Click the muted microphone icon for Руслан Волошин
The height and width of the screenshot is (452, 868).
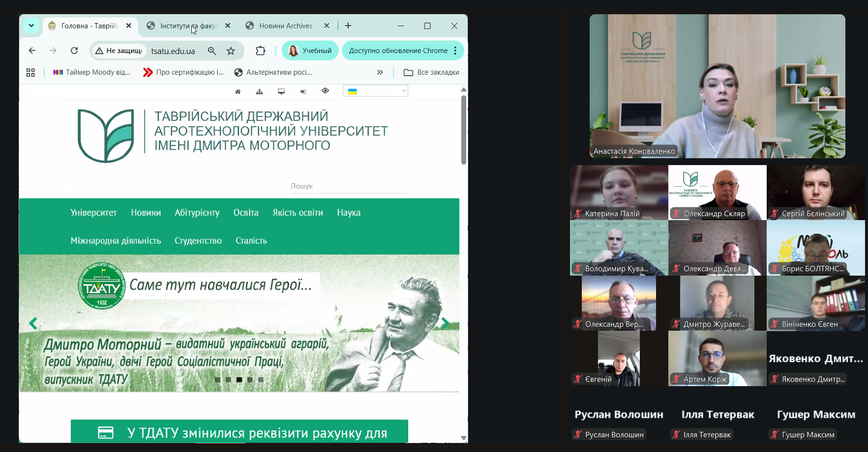coord(578,435)
